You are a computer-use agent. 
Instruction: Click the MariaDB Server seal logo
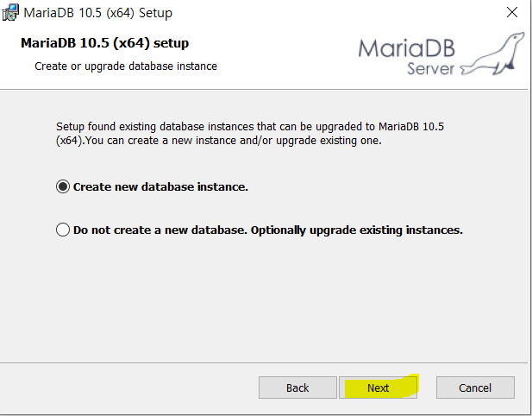(441, 54)
